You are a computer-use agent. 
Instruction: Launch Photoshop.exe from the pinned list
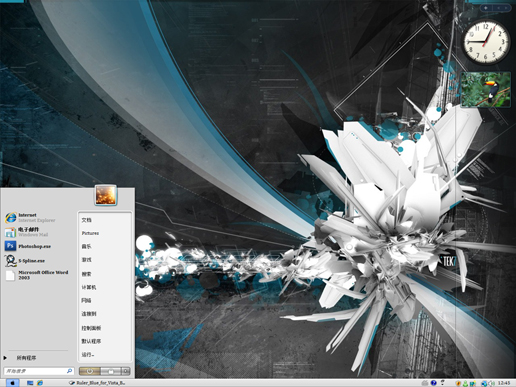pos(28,246)
